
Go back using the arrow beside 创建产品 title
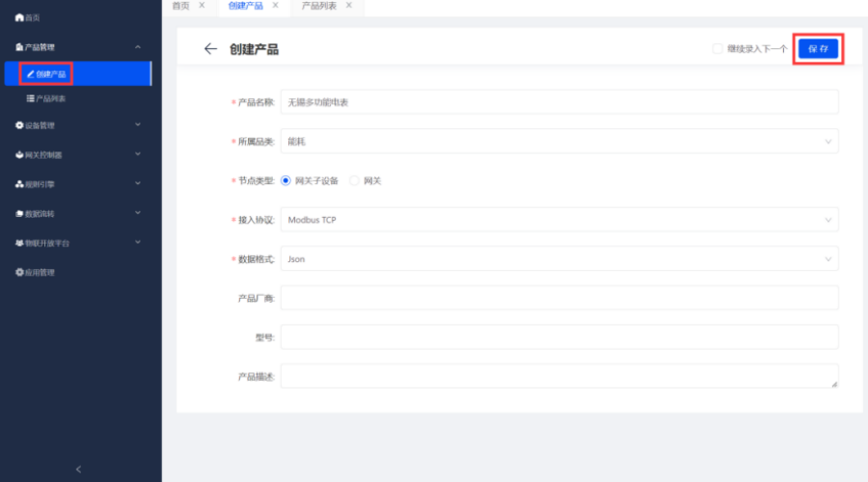(210, 49)
